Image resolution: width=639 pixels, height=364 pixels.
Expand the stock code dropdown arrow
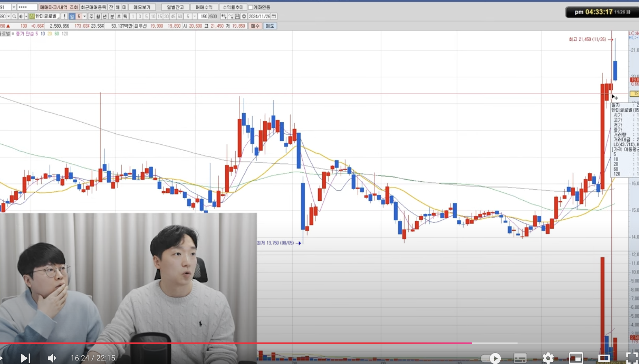(8, 17)
